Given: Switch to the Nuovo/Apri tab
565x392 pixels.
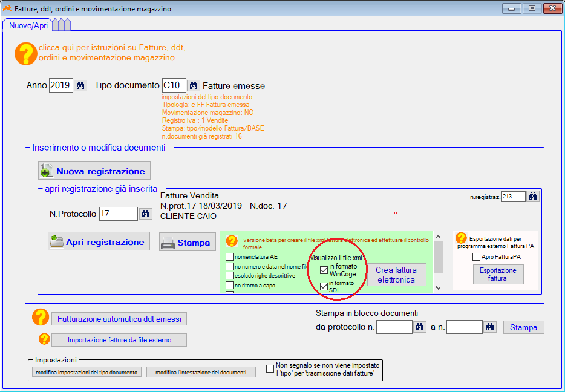Looking at the screenshot, I should 28,25.
